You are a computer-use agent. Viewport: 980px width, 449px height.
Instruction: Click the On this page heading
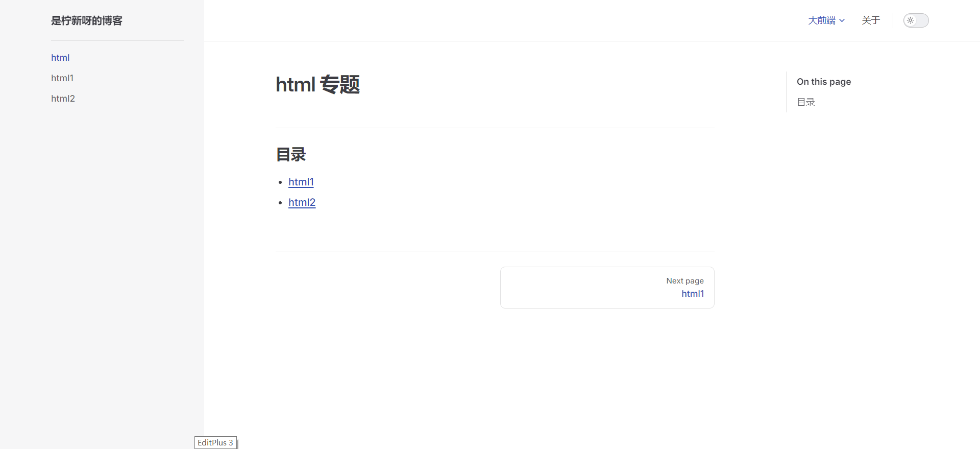(824, 82)
